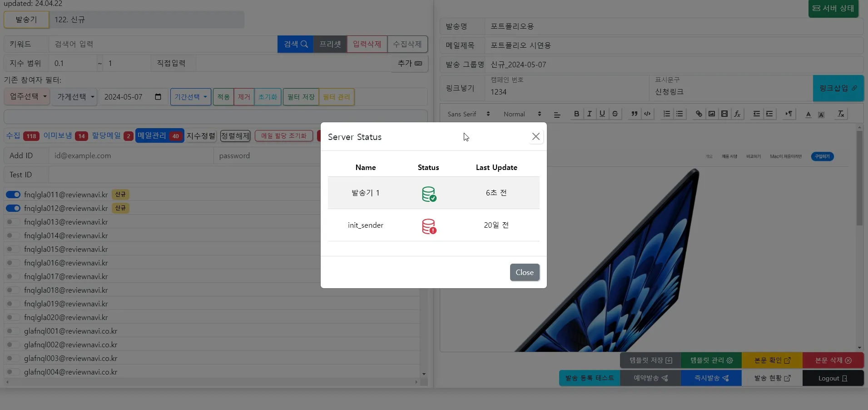Image resolution: width=868 pixels, height=410 pixels.
Task: Click the red database error icon for init_sender
Action: click(429, 226)
